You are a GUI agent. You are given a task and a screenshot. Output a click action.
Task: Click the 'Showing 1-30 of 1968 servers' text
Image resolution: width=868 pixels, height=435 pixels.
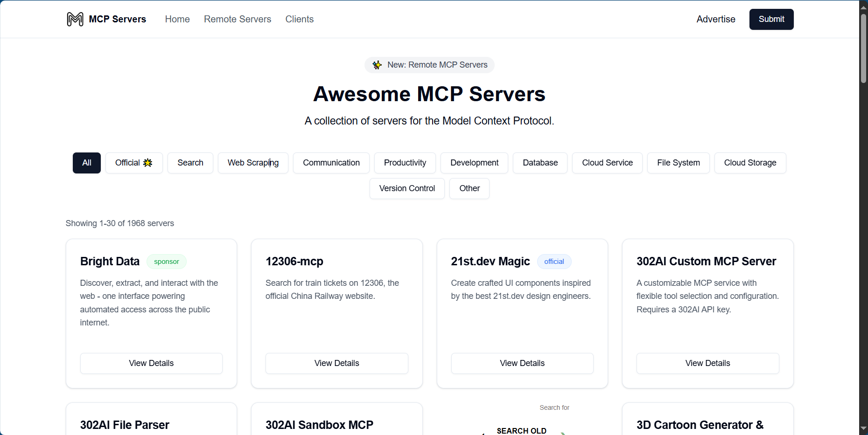click(120, 223)
